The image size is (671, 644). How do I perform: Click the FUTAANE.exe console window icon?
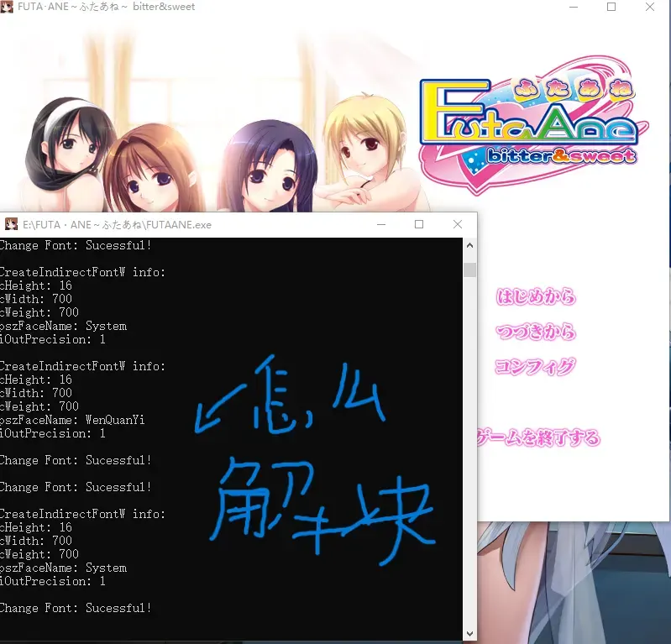11,224
